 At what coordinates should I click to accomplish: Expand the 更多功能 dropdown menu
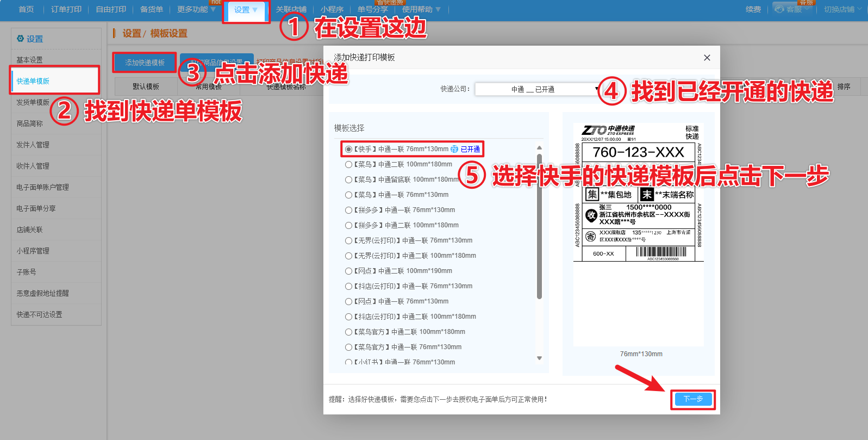click(196, 9)
